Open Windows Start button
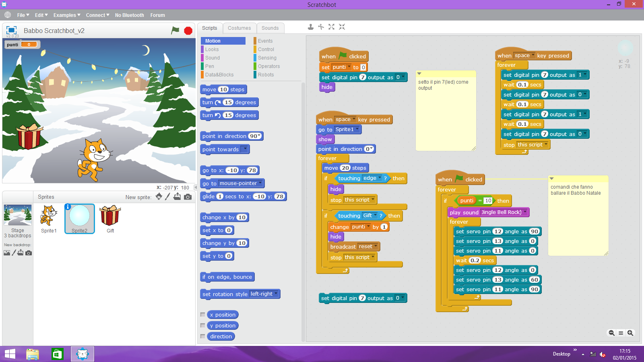Viewport: 644px width, 362px height. pyautogui.click(x=10, y=354)
